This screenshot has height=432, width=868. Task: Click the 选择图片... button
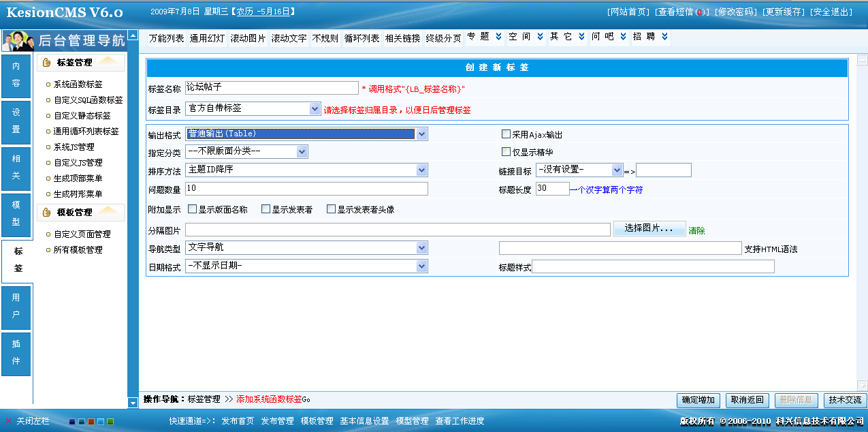(x=649, y=228)
